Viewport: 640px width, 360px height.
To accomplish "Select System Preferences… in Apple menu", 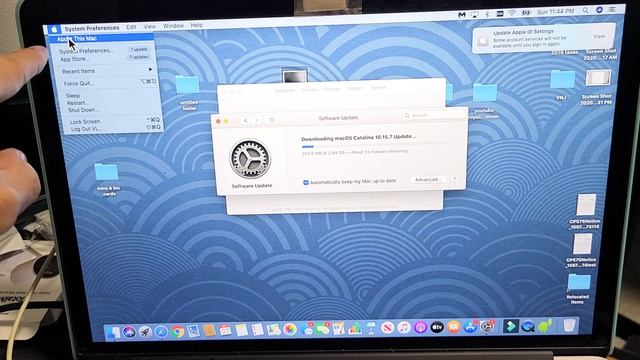I will (x=105, y=51).
